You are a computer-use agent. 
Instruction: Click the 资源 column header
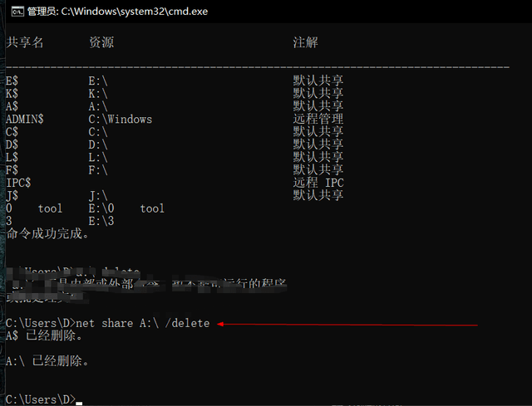pyautogui.click(x=101, y=42)
